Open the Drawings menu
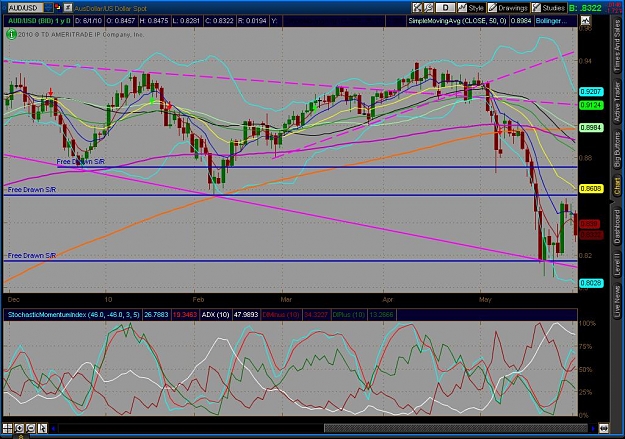The width and height of the screenshot is (625, 439). pos(508,8)
